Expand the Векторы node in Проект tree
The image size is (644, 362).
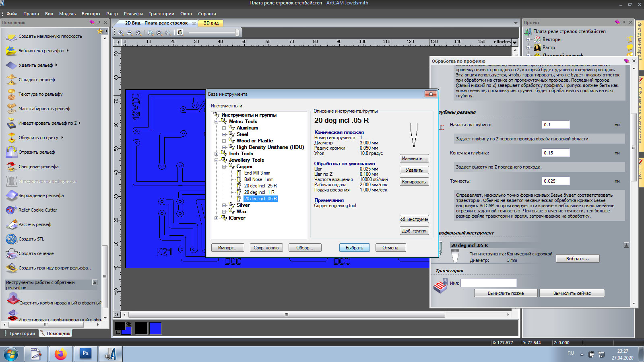528,39
